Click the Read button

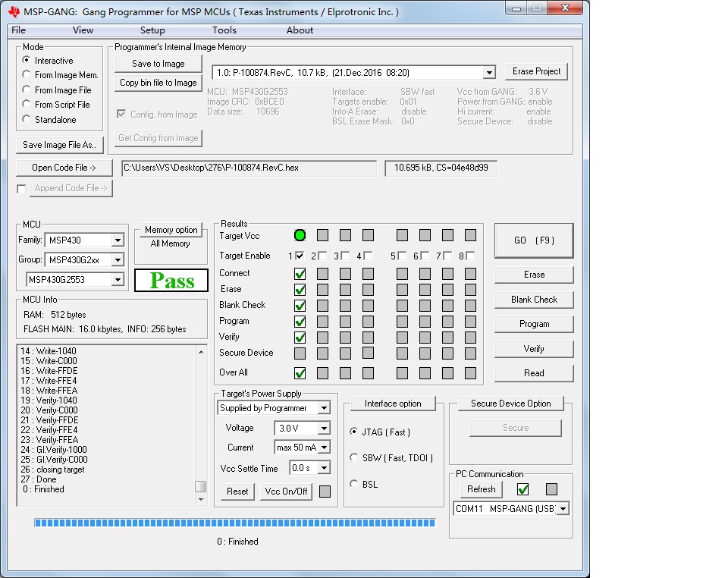(x=534, y=373)
